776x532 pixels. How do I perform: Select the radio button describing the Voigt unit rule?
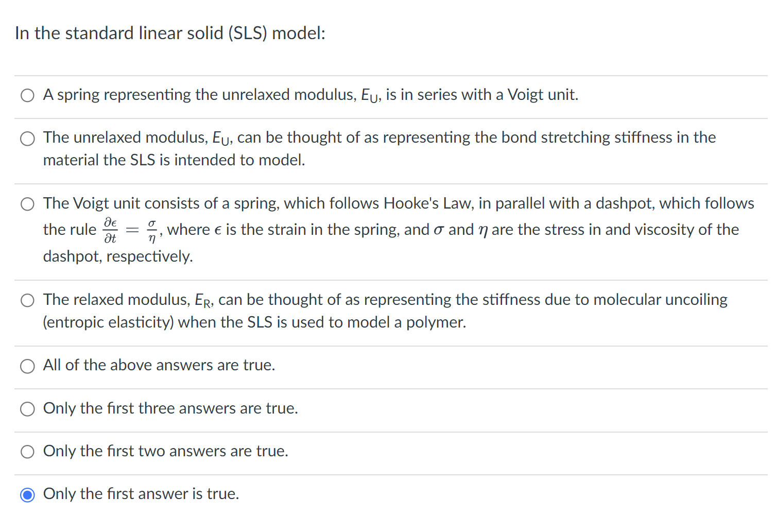click(27, 204)
